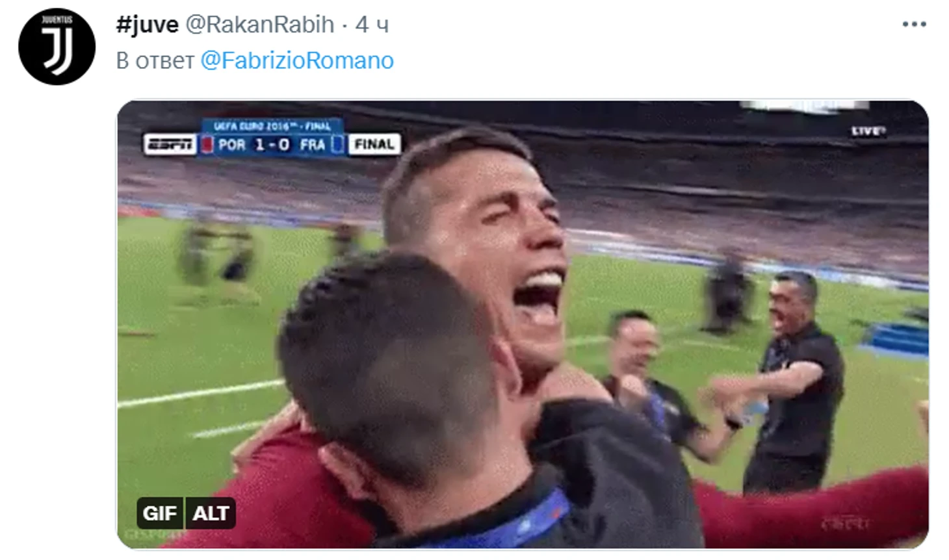
Task: Click the ESPN logo in the scoreboard overlay
Action: pyautogui.click(x=170, y=144)
